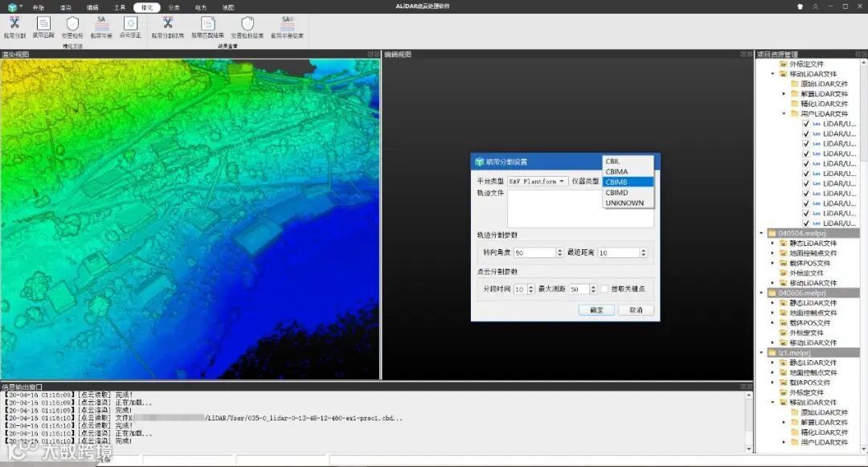Image resolution: width=868 pixels, height=467 pixels.
Task: Expand 载体POS文件 under 040606.melprj
Action: (773, 323)
